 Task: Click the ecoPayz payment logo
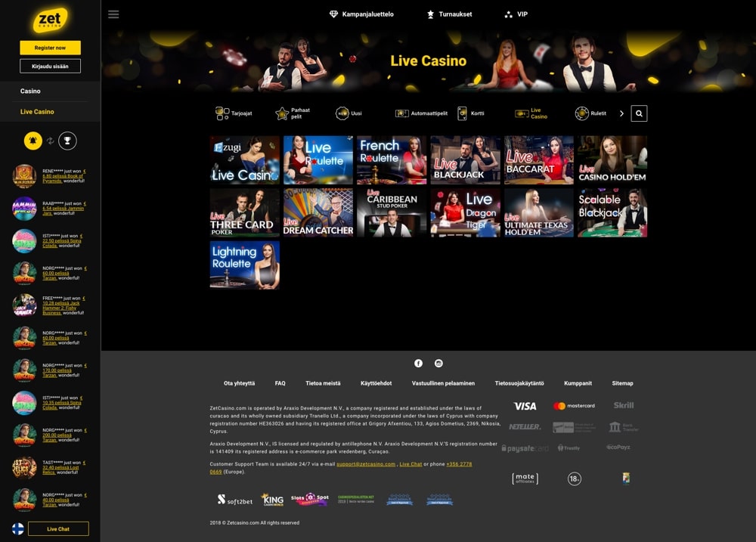click(x=618, y=447)
